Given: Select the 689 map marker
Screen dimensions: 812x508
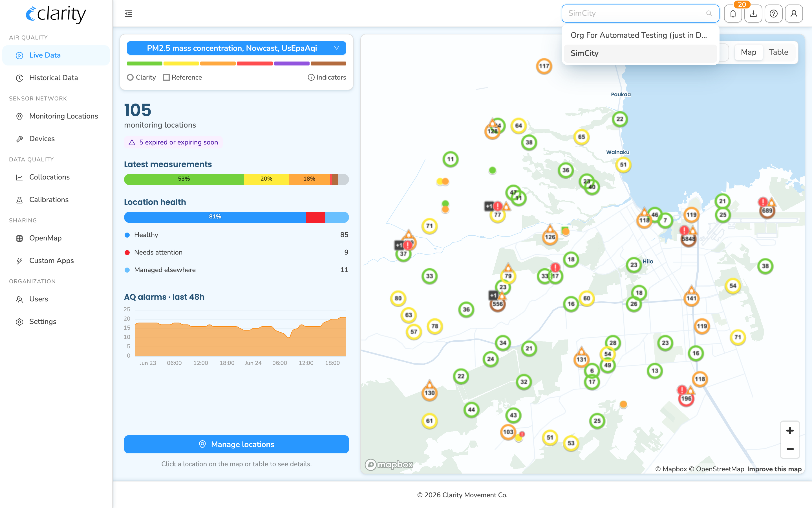Looking at the screenshot, I should click(x=767, y=211).
